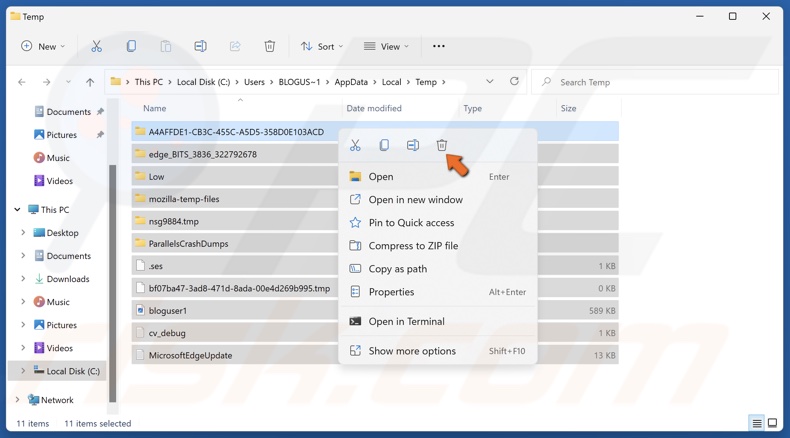Open the Sort dropdown
Viewport: 790px width, 438px height.
(x=321, y=46)
